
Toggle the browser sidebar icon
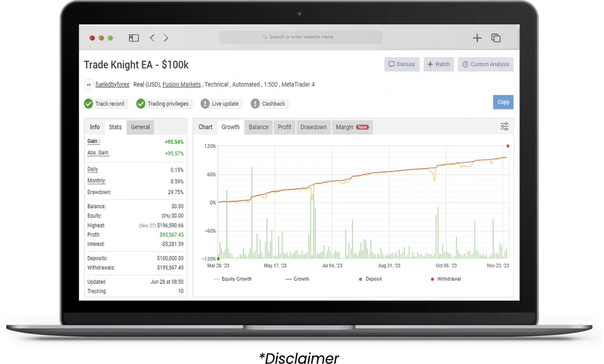click(x=134, y=38)
